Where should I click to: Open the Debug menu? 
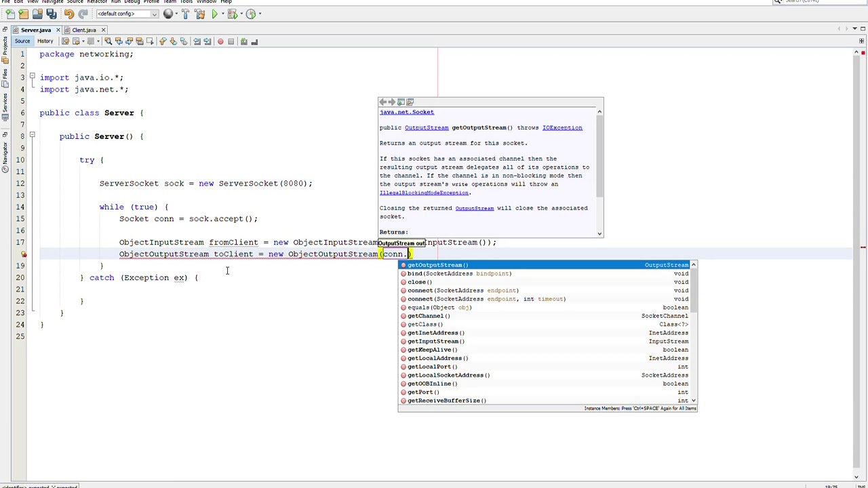[x=132, y=2]
